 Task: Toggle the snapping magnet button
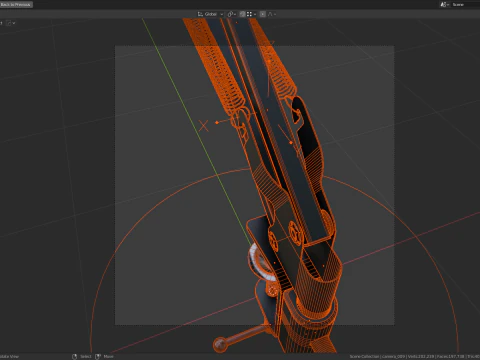(242, 14)
